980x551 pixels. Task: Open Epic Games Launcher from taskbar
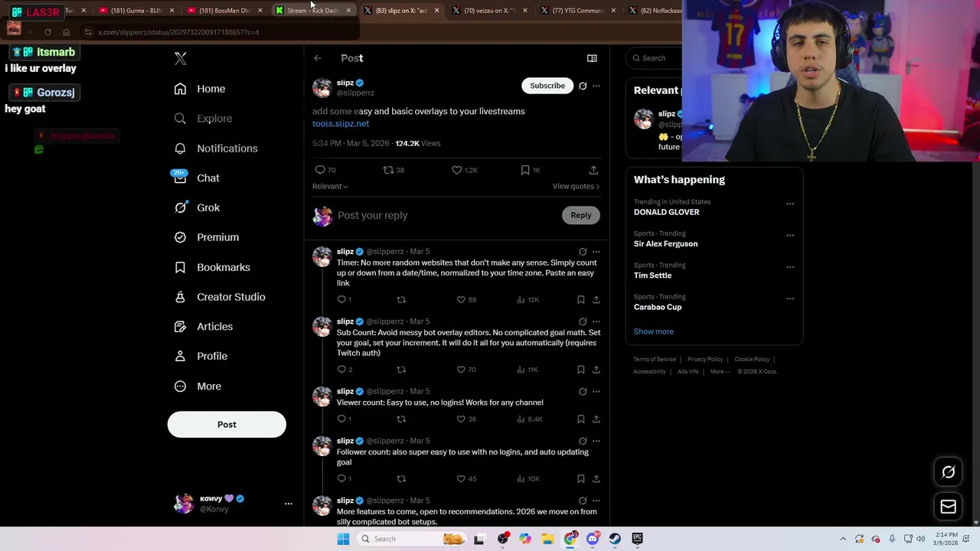[x=637, y=539]
